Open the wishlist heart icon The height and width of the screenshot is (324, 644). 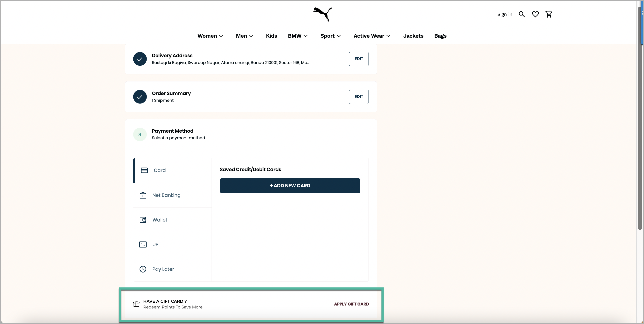(535, 14)
